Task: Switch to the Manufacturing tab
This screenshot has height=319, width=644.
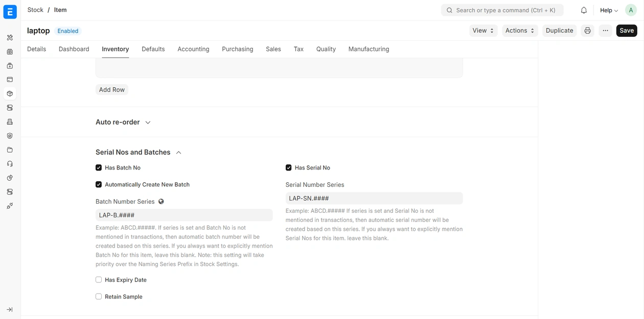Action: (369, 49)
